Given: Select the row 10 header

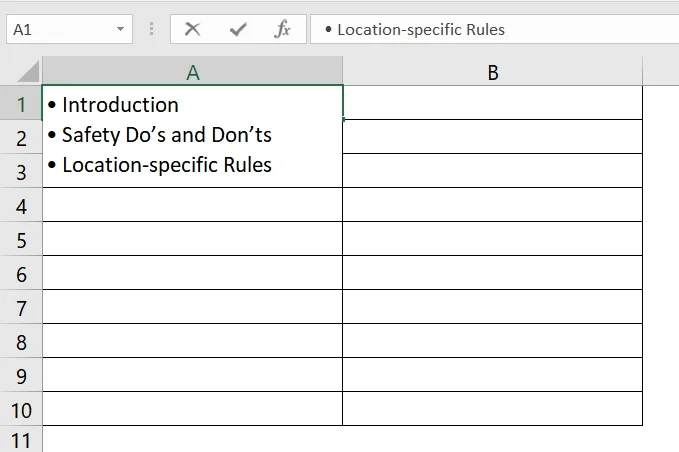Looking at the screenshot, I should coord(21,409).
